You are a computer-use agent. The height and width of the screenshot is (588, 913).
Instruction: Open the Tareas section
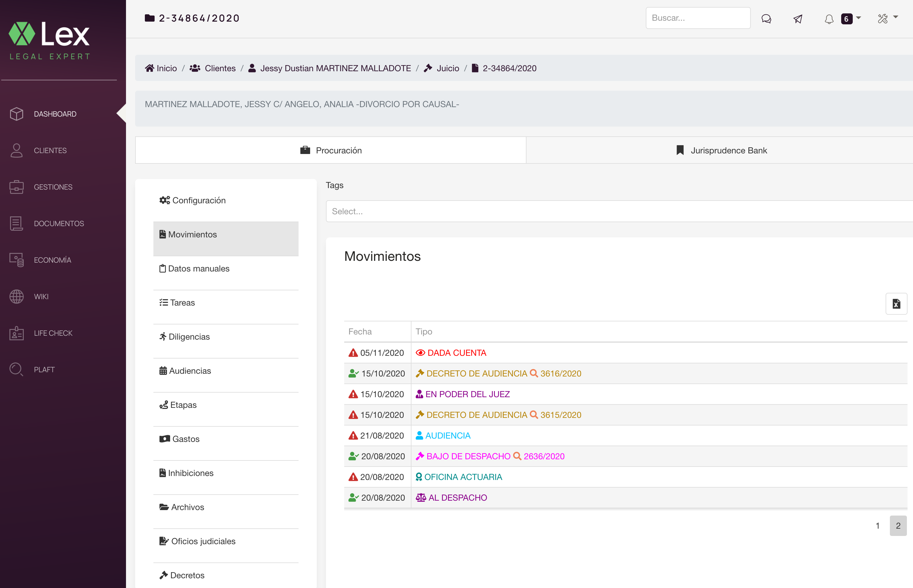(x=226, y=306)
